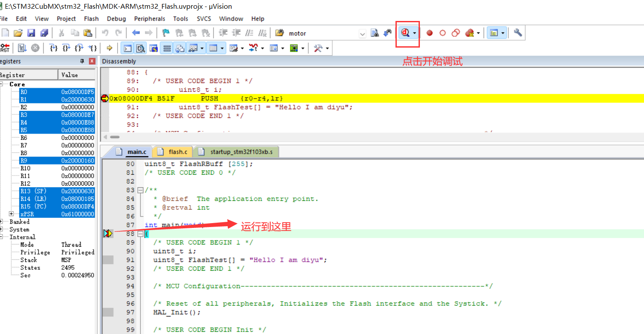Navigate backwards with the blue arrow
The height and width of the screenshot is (334, 644).
pyautogui.click(x=136, y=33)
